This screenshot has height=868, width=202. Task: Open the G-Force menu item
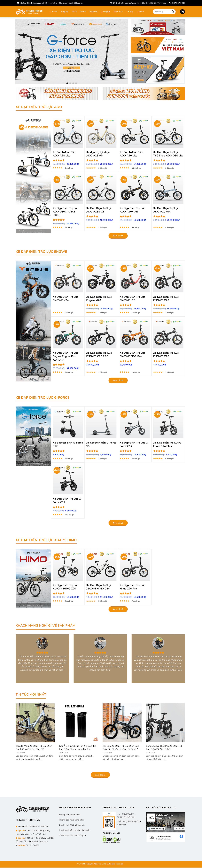[54, 12]
